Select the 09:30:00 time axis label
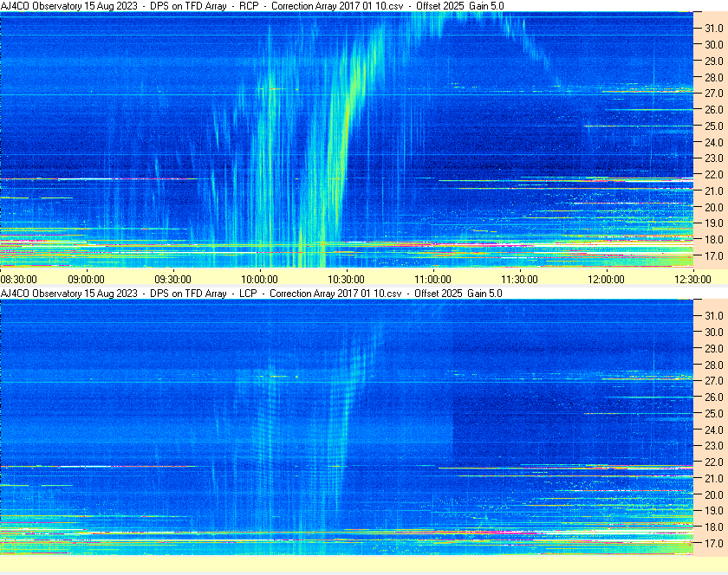The width and height of the screenshot is (728, 575). (172, 280)
